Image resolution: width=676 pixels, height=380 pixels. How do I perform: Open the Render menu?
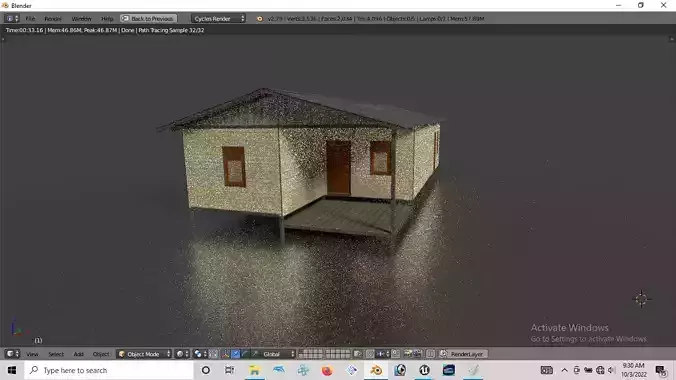click(x=53, y=19)
